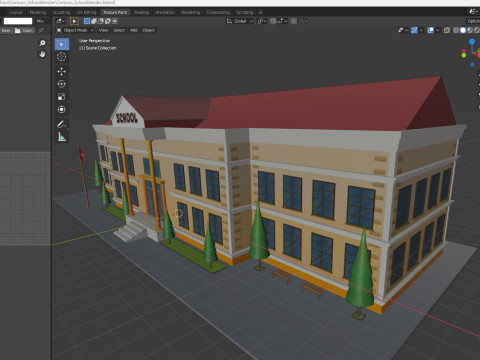Switch to the Rendering workspace tab

191,12
